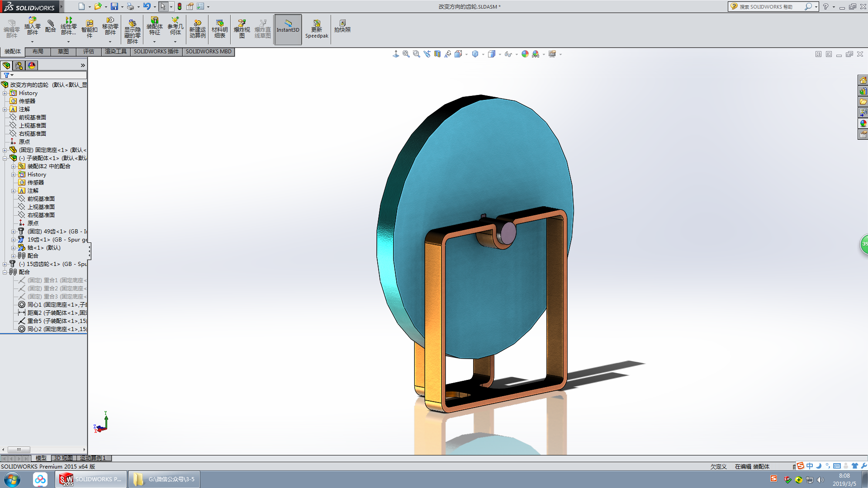This screenshot has width=868, height=488.
Task: Open the SOLIDWORKS 插件 tab
Action: (x=156, y=52)
